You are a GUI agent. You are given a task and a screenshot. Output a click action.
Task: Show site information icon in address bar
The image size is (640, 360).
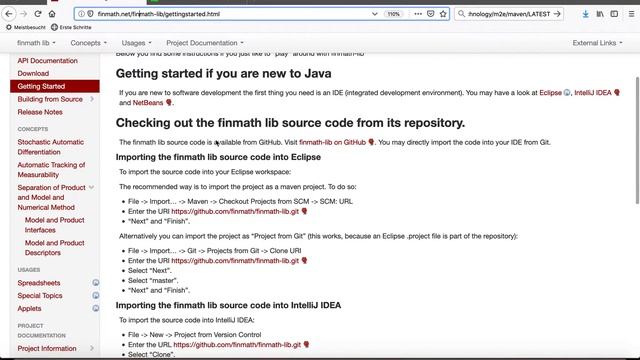coord(81,14)
